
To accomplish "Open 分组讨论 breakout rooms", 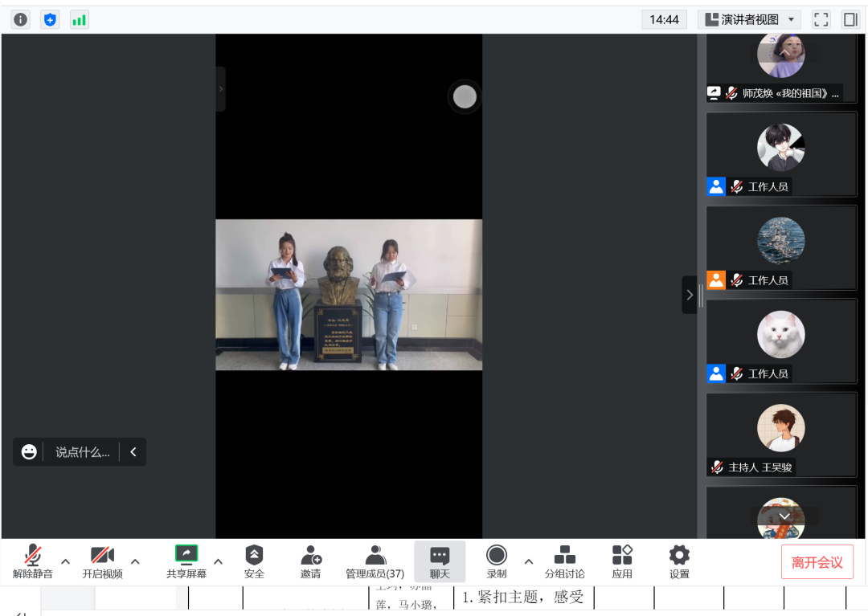I will click(x=565, y=561).
